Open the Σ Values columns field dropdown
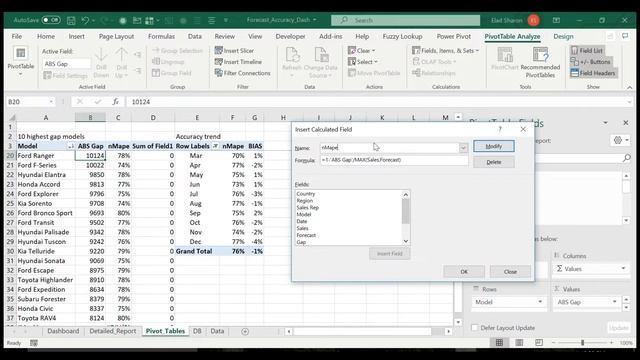This screenshot has width=640, height=360. click(x=623, y=269)
